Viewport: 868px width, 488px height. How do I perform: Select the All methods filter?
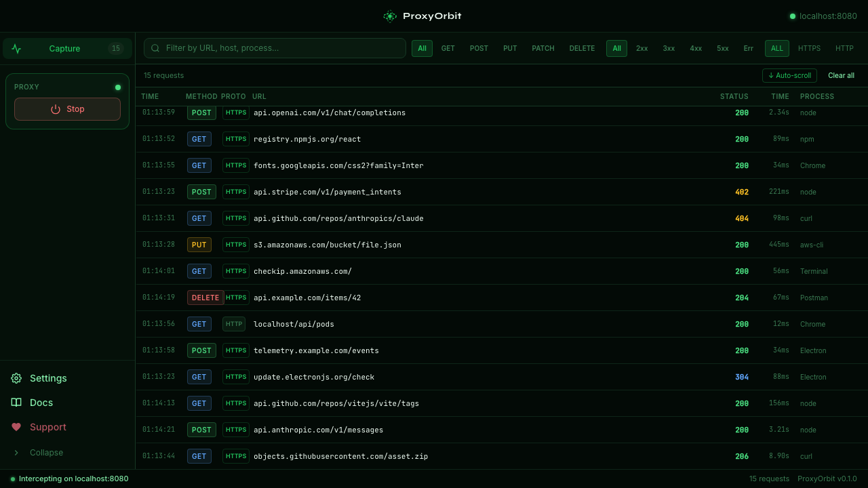coord(422,48)
